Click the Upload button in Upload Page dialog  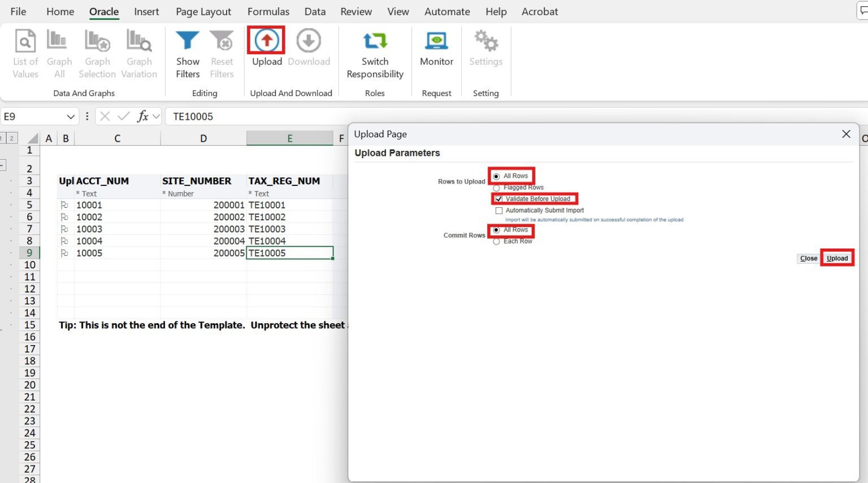(x=837, y=258)
